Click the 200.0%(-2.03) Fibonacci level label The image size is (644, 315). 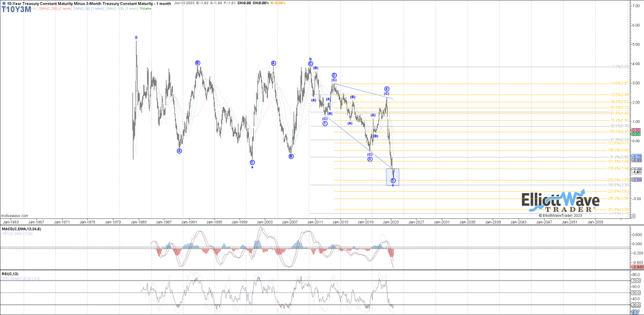tap(618, 180)
